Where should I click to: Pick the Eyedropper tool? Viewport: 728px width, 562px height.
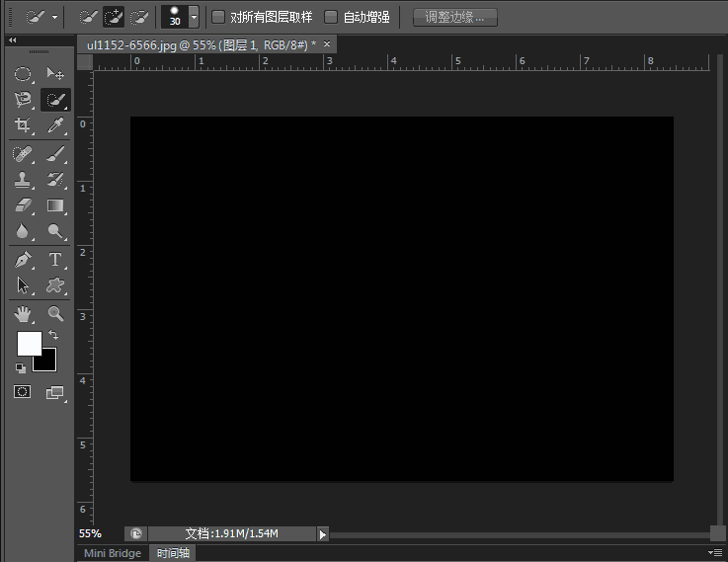coord(55,125)
